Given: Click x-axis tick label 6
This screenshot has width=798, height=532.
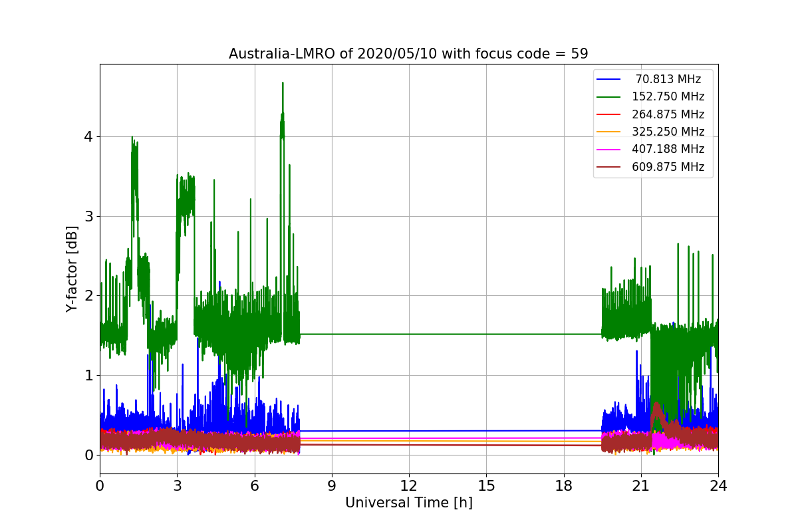Looking at the screenshot, I should (x=254, y=485).
